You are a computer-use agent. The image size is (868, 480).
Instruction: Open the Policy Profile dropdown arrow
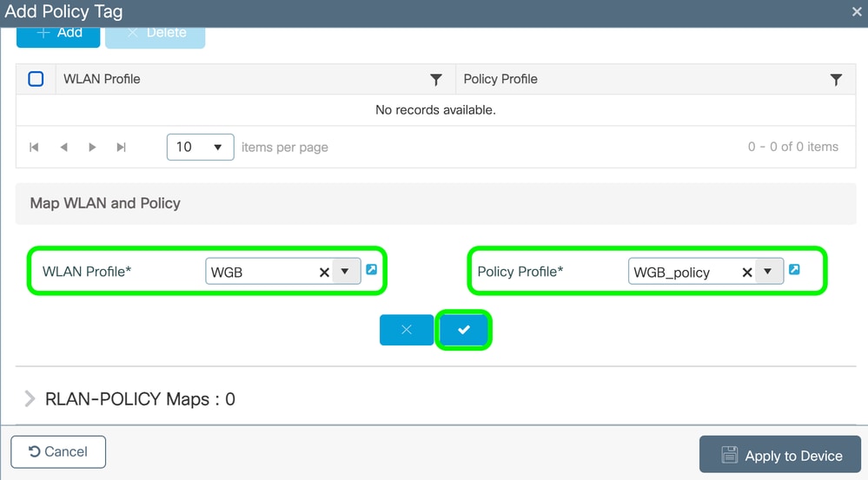click(x=768, y=271)
